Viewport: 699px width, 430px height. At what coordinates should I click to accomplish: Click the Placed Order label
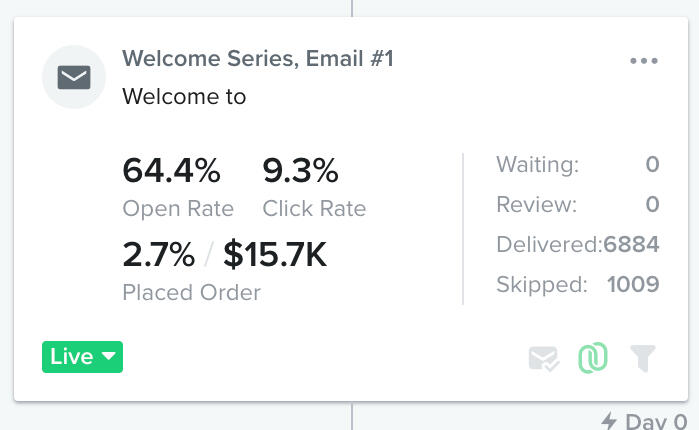[x=191, y=293]
